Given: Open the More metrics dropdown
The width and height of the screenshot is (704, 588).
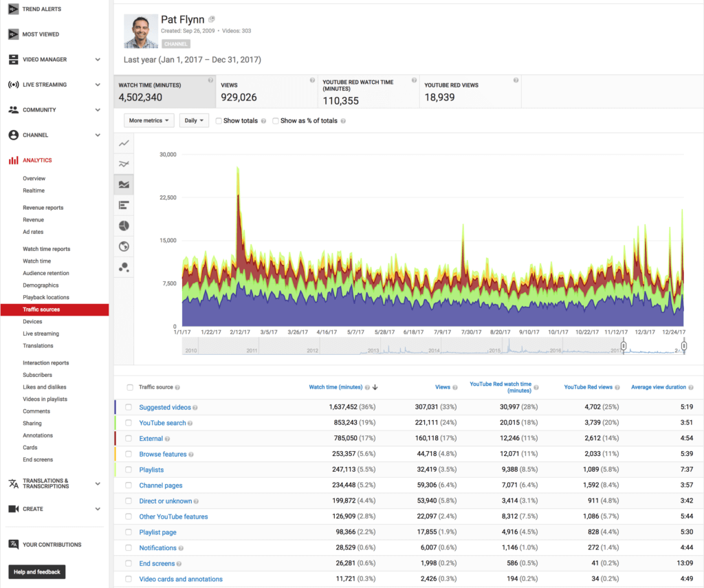Looking at the screenshot, I should [x=148, y=120].
